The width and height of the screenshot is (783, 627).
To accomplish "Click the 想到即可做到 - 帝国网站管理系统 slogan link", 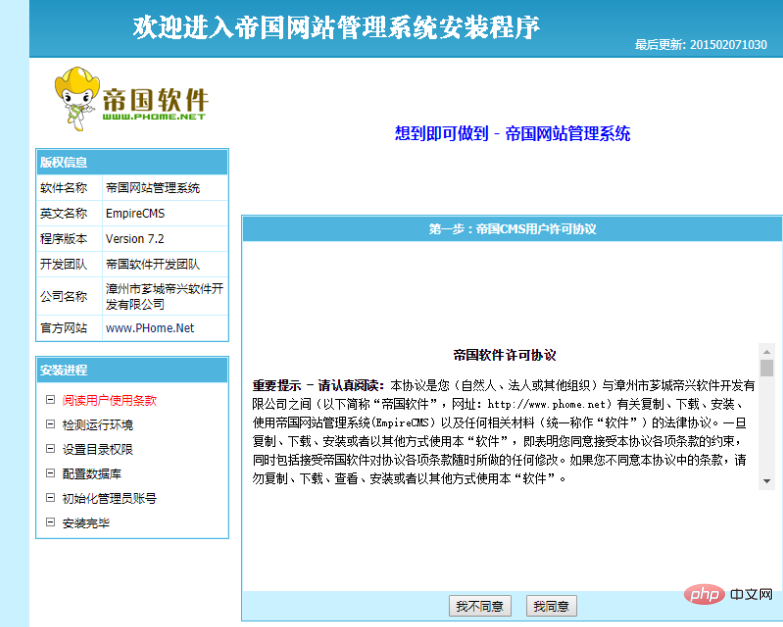I will pyautogui.click(x=512, y=134).
